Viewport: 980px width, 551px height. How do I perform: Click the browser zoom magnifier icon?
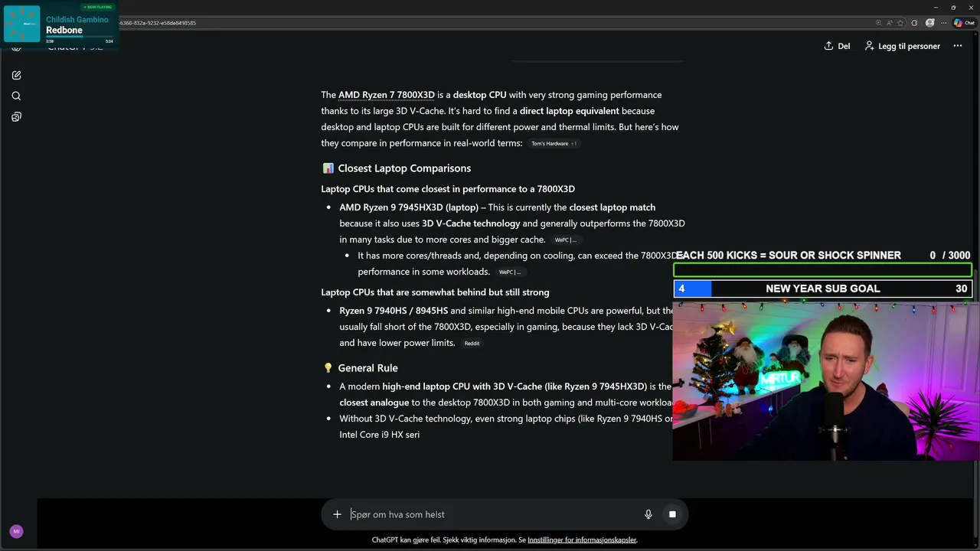[879, 23]
